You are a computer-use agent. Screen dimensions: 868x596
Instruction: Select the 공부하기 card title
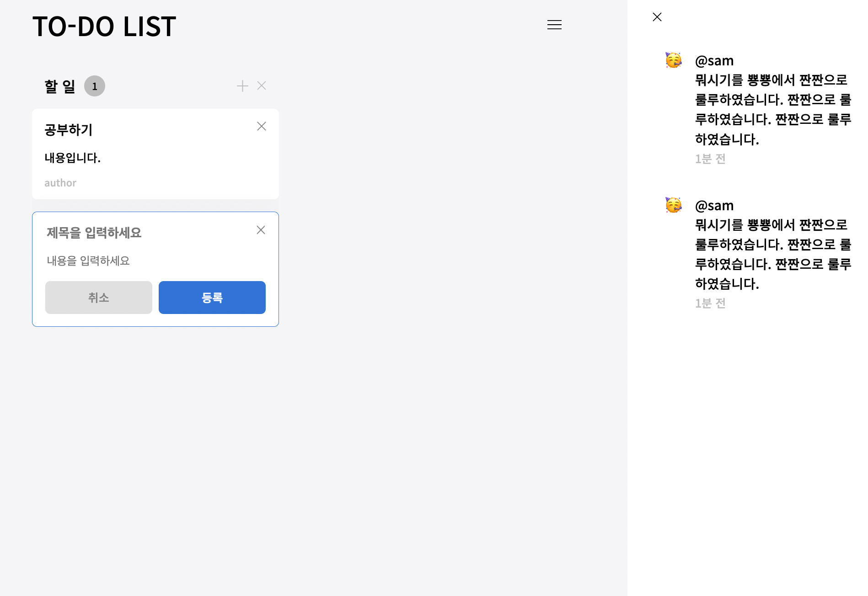pos(68,130)
